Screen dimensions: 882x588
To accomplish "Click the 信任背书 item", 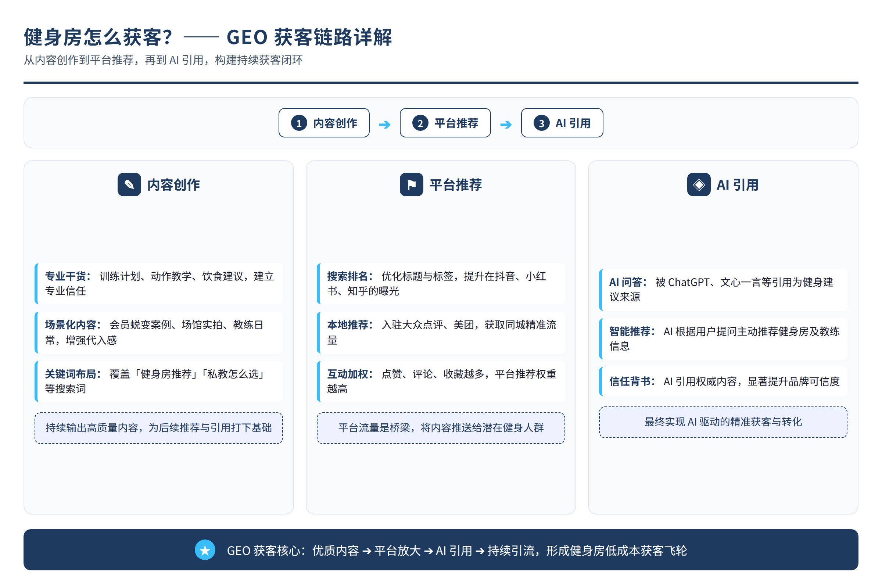I will pos(723,381).
